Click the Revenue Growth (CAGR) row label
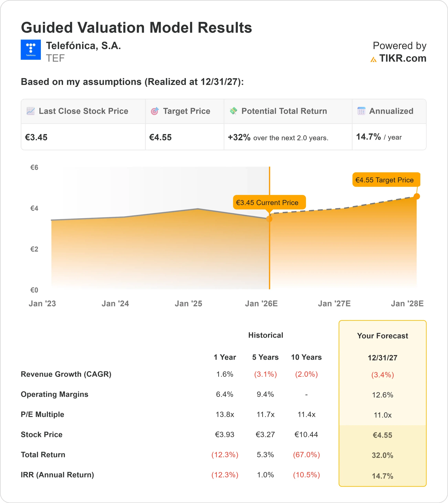448x503 pixels. 66,374
